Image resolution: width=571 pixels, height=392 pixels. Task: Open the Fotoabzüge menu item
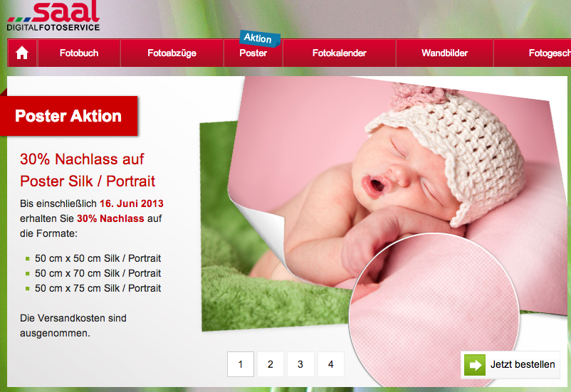pyautogui.click(x=172, y=53)
